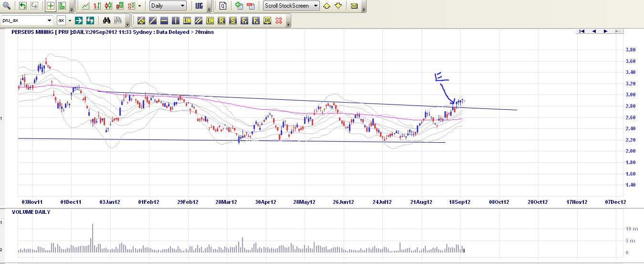The height and width of the screenshot is (264, 644).
Task: Select the Fx Fibonacci extension tool
Action: point(255,21)
